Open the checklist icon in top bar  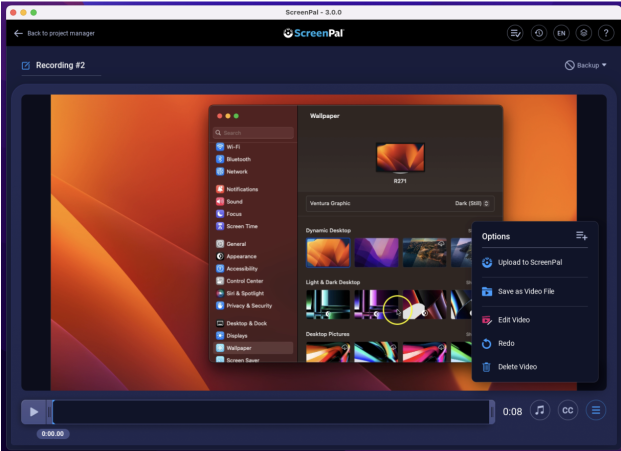[x=515, y=33]
